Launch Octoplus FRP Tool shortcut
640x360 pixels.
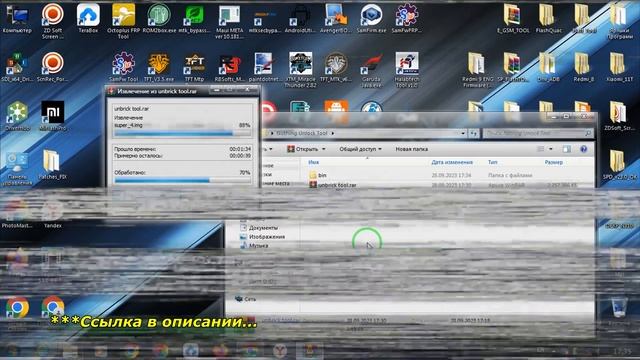click(123, 20)
